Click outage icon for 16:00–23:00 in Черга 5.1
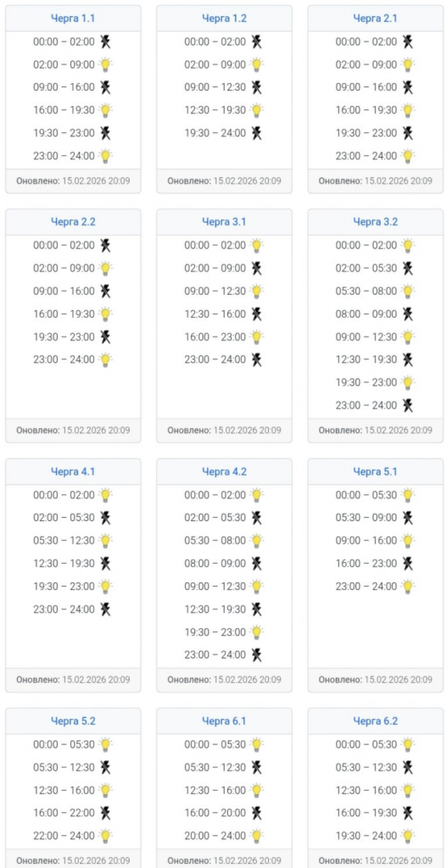The height and width of the screenshot is (868, 447). tap(408, 564)
